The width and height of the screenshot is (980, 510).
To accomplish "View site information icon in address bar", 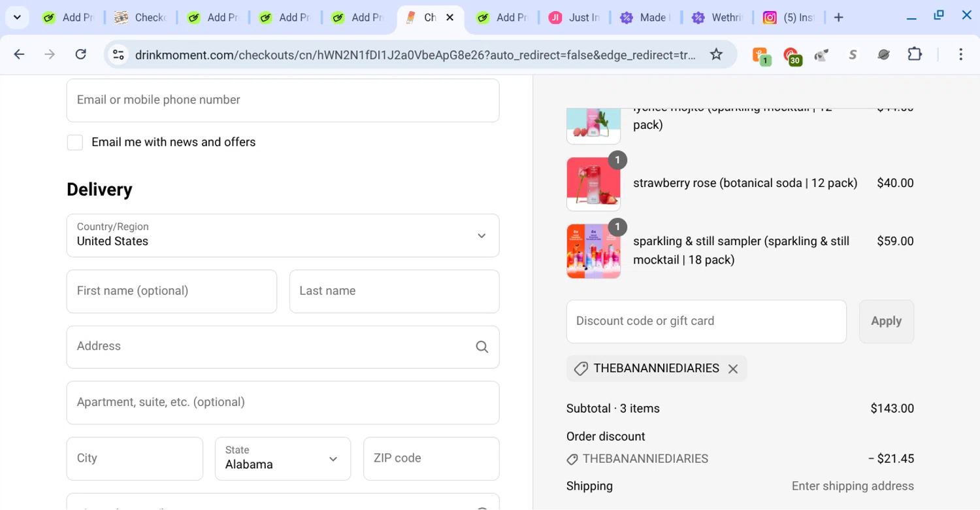I will (x=118, y=55).
